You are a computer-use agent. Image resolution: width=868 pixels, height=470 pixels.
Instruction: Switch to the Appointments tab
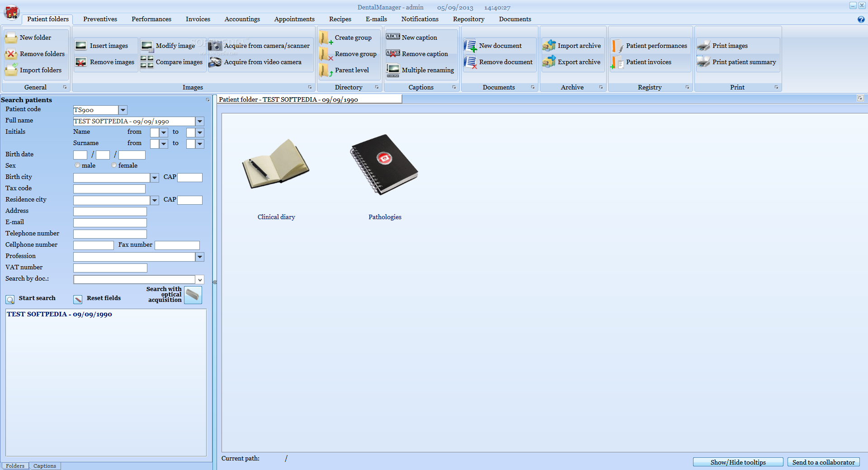pos(294,19)
